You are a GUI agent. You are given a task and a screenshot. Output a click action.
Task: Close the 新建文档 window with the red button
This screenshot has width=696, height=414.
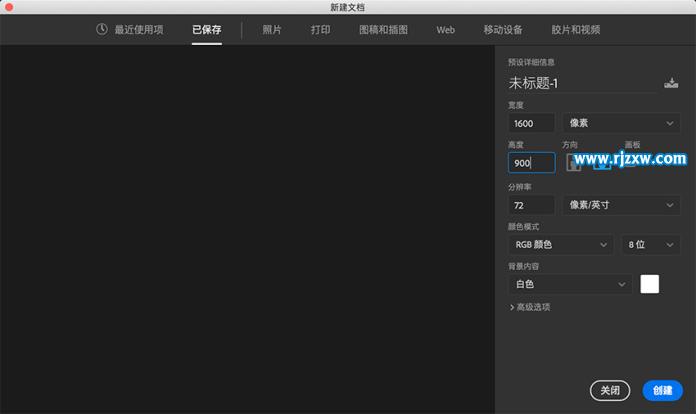[x=9, y=7]
